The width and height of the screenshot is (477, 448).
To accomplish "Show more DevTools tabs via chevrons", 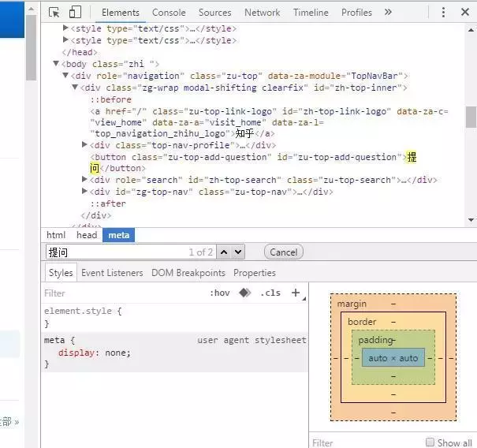I will 388,12.
